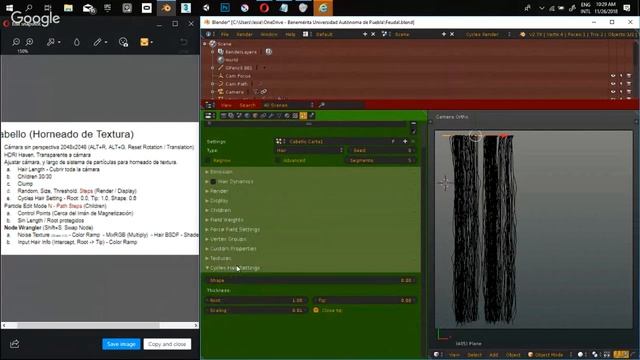The image size is (640, 360).
Task: Click the share icon at snapshot bottom left
Action: 15,344
